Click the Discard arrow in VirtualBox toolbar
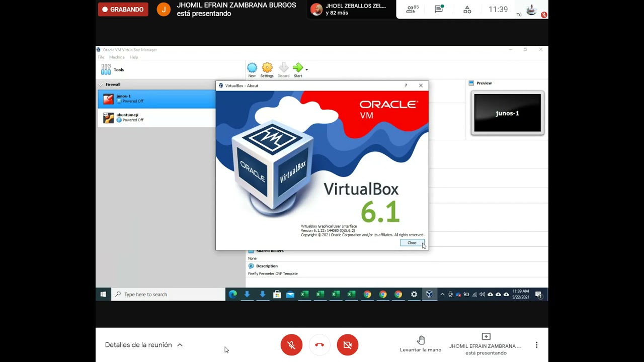The height and width of the screenshot is (362, 644). click(284, 70)
